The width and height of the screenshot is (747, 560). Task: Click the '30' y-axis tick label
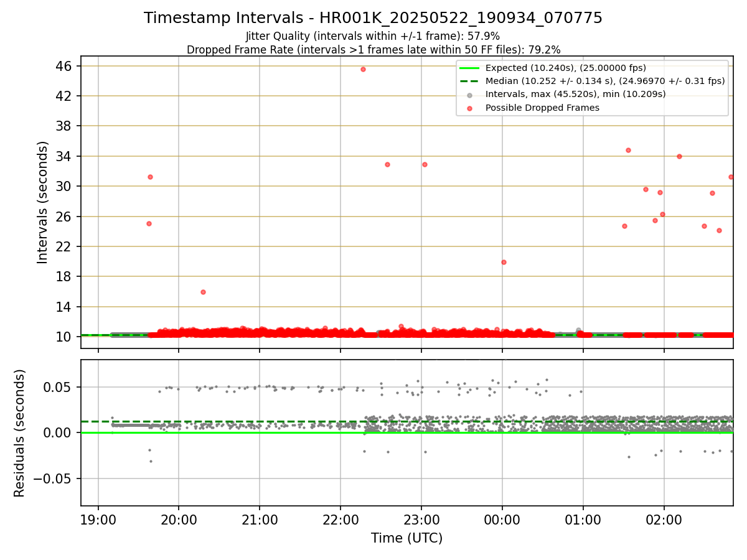[x=65, y=186]
